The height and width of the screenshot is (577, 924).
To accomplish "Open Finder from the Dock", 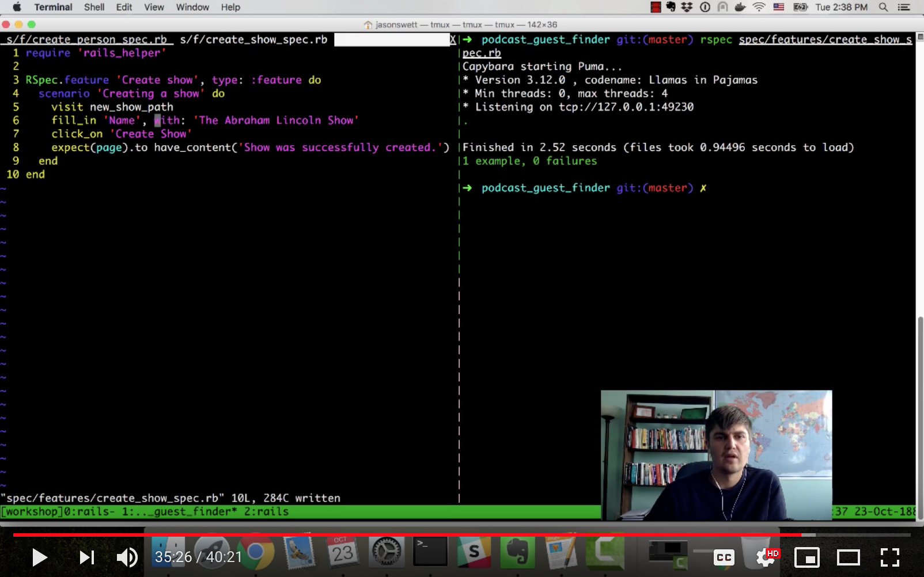I will pos(168,553).
